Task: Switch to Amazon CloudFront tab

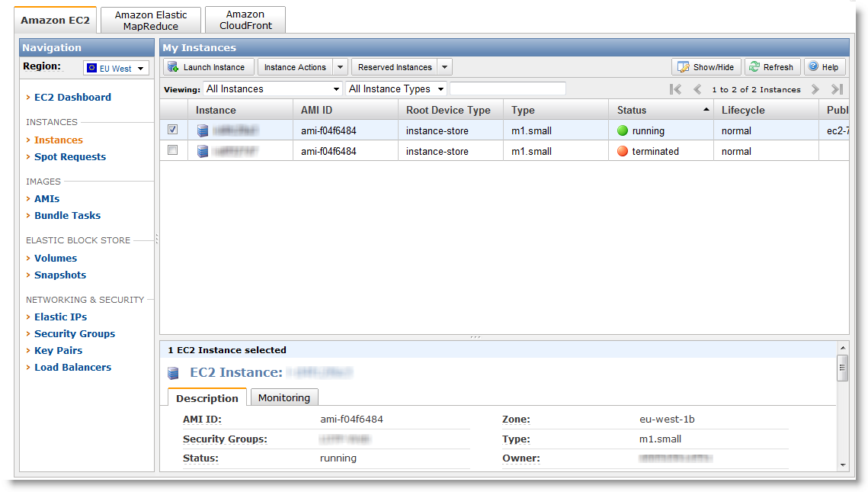Action: coord(245,21)
